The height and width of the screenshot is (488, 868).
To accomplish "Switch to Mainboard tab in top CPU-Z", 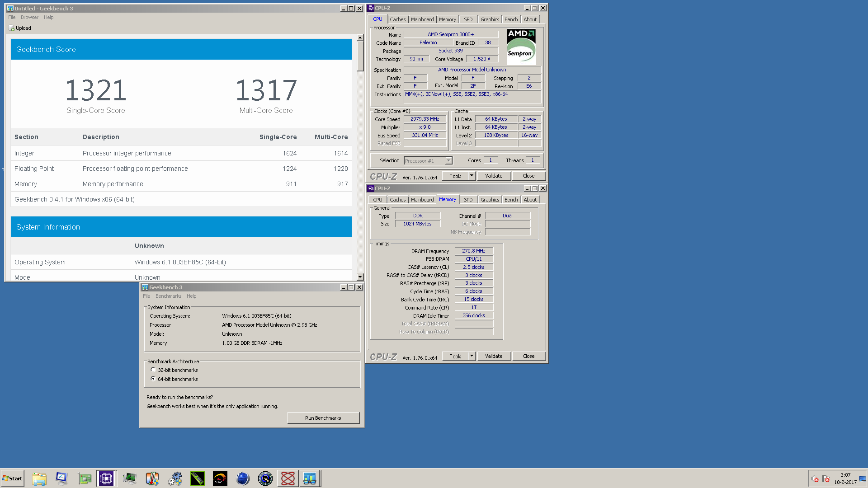I will tap(422, 19).
